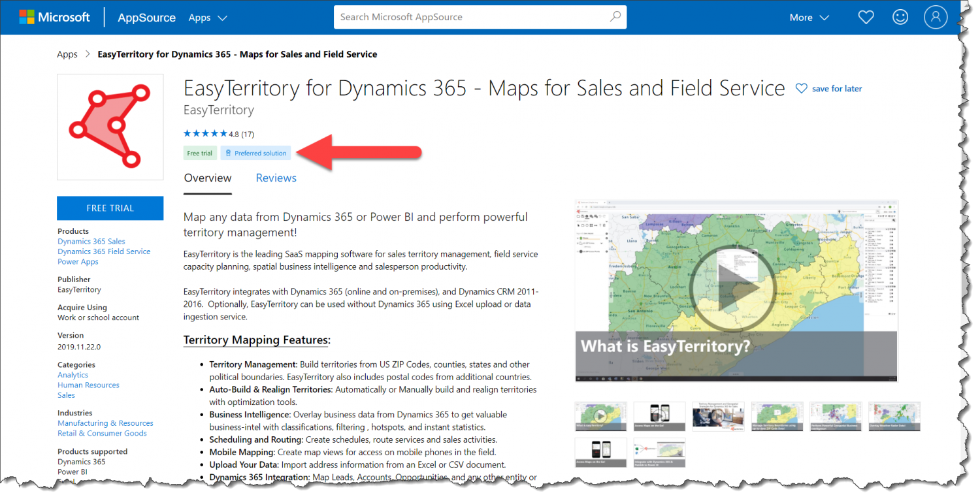980x499 pixels.
Task: Click the Free trial badge
Action: pyautogui.click(x=200, y=153)
